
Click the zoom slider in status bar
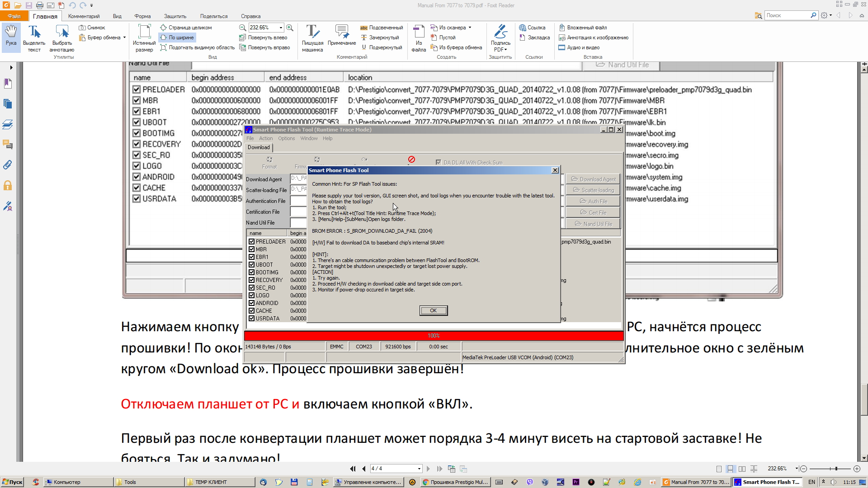pos(836,469)
